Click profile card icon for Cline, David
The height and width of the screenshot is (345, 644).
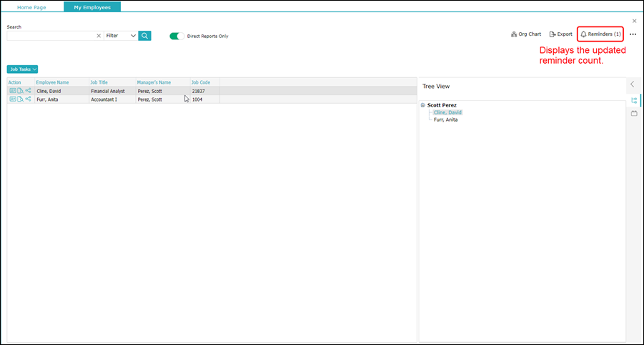tap(13, 91)
